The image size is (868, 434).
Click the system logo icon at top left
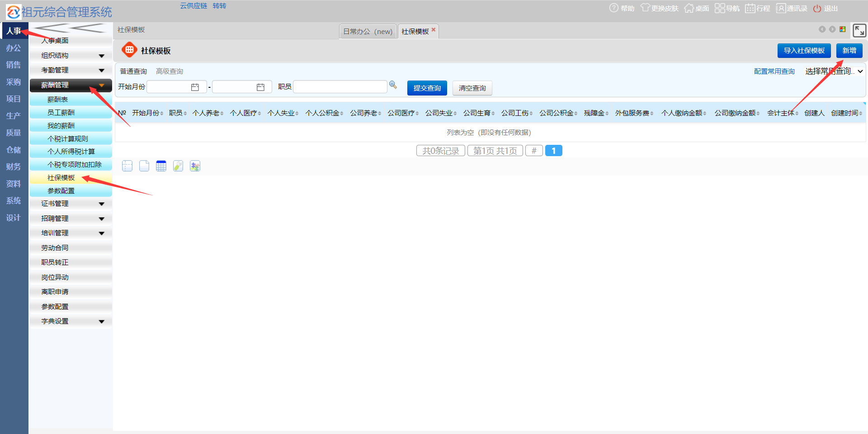(13, 12)
